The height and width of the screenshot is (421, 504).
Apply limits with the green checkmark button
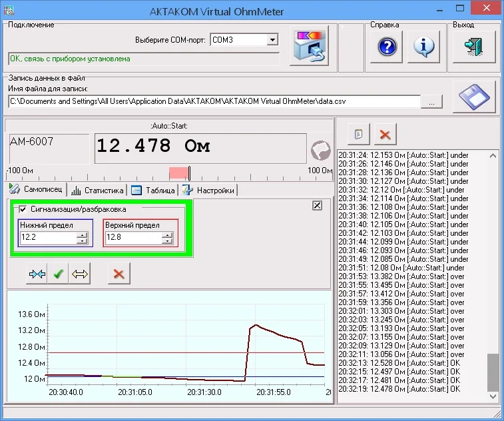[x=58, y=274]
